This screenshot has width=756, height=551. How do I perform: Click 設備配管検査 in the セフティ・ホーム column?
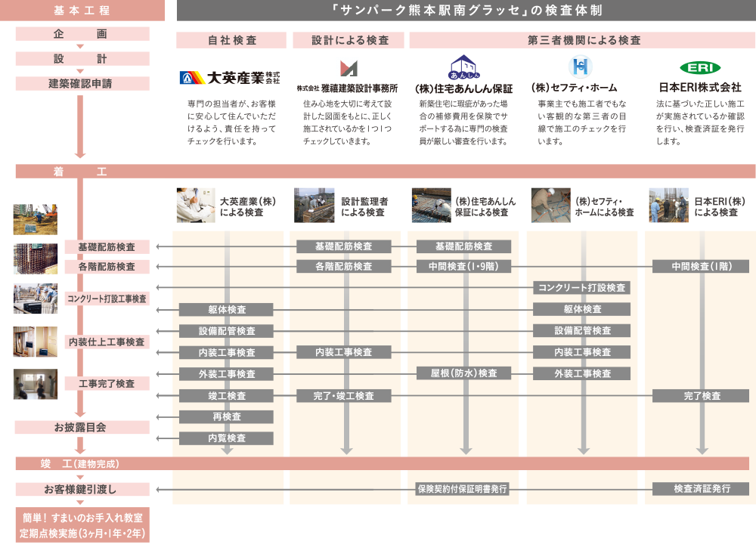582,331
